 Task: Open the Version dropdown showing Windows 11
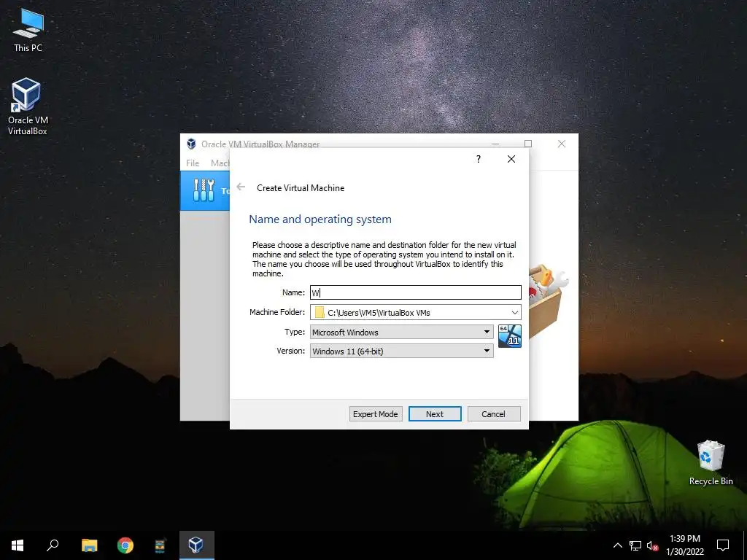402,351
